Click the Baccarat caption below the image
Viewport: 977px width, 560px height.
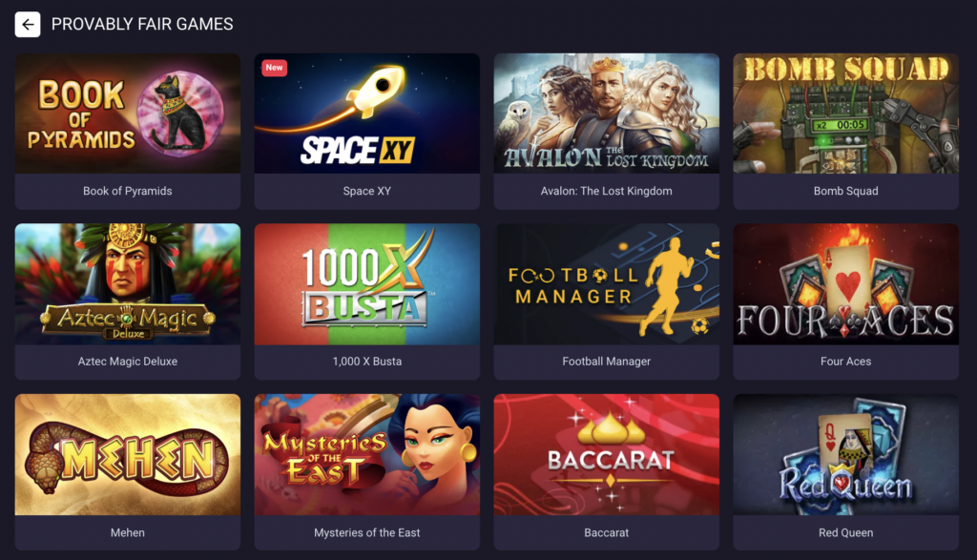[606, 532]
